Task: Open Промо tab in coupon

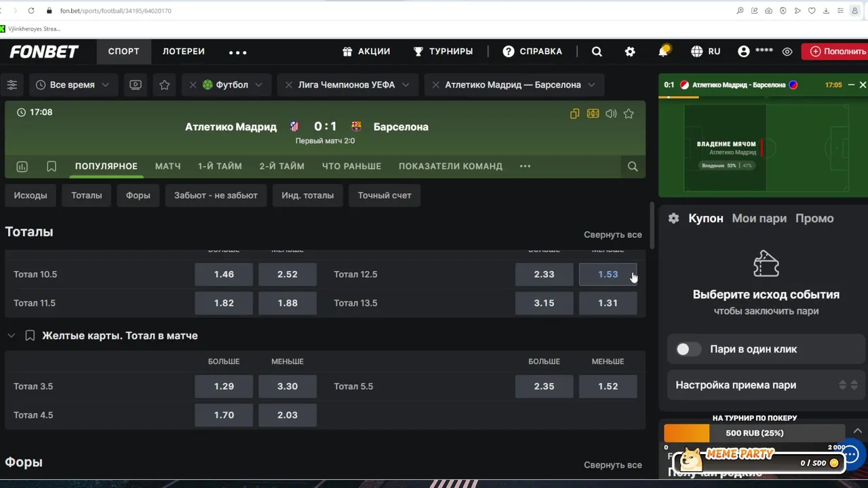Action: [x=814, y=218]
